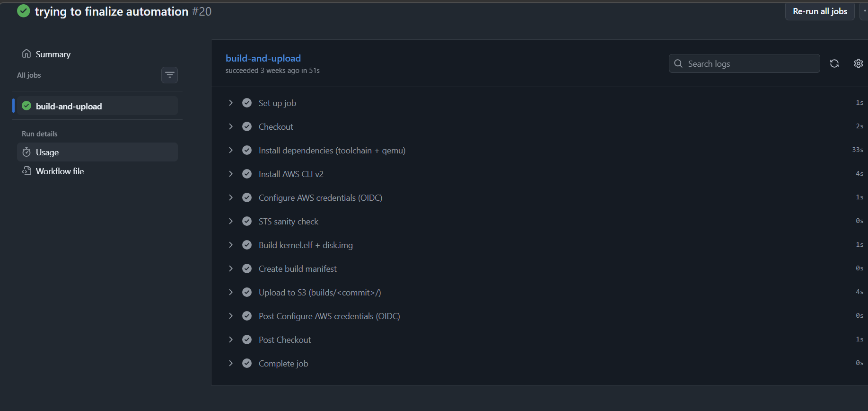
Task: Click the 'Run details' heading
Action: point(40,134)
